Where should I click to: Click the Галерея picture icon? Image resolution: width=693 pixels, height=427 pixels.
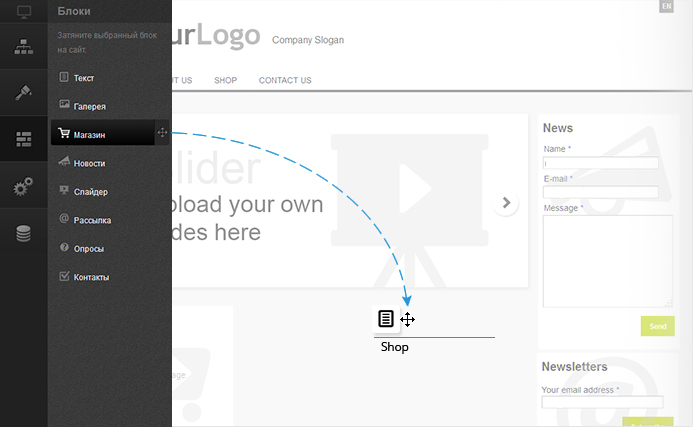pos(65,104)
